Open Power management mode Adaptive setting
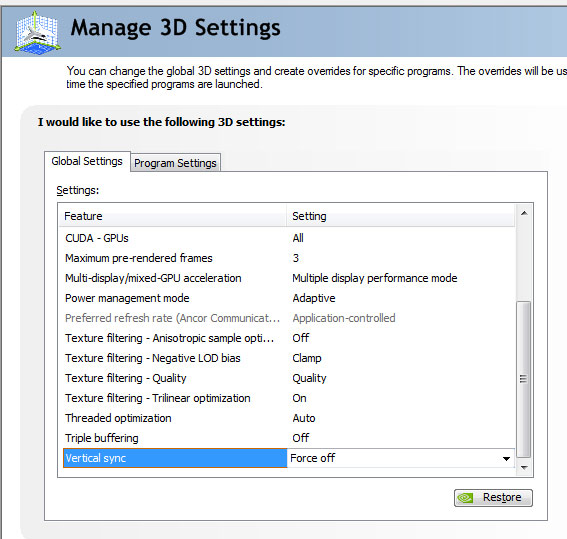Viewport: 567px width, 539px height. [314, 298]
